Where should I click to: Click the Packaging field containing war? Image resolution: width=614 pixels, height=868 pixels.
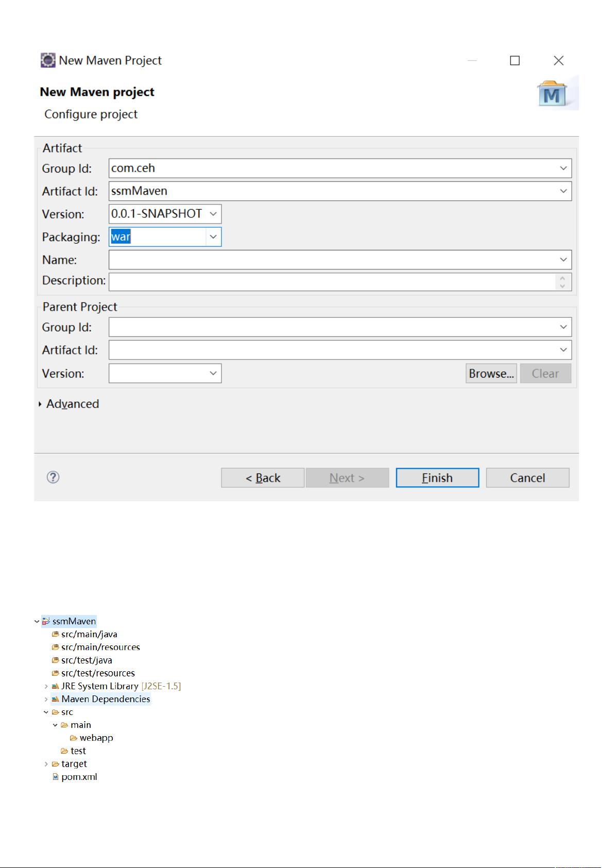(x=165, y=237)
